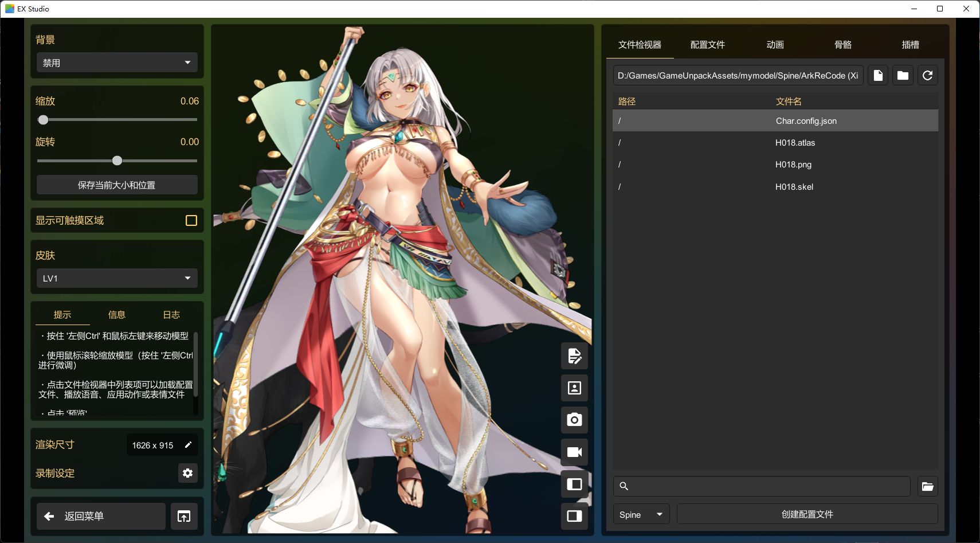Open the 皮肤 dropdown showing LV1

click(117, 278)
